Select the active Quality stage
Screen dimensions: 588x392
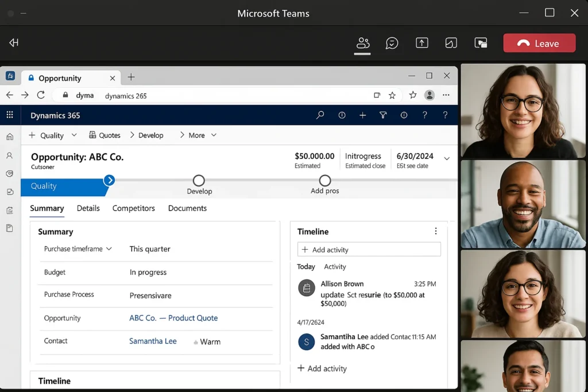(64, 187)
